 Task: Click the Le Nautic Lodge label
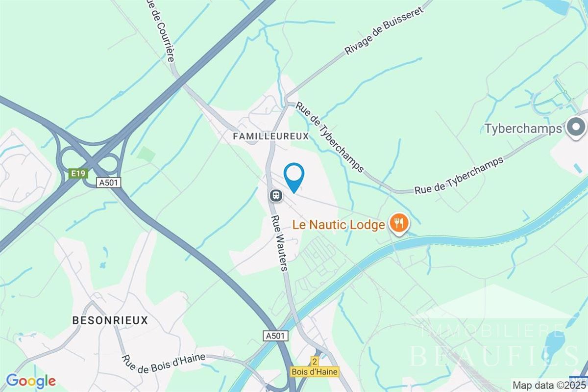[x=338, y=225]
